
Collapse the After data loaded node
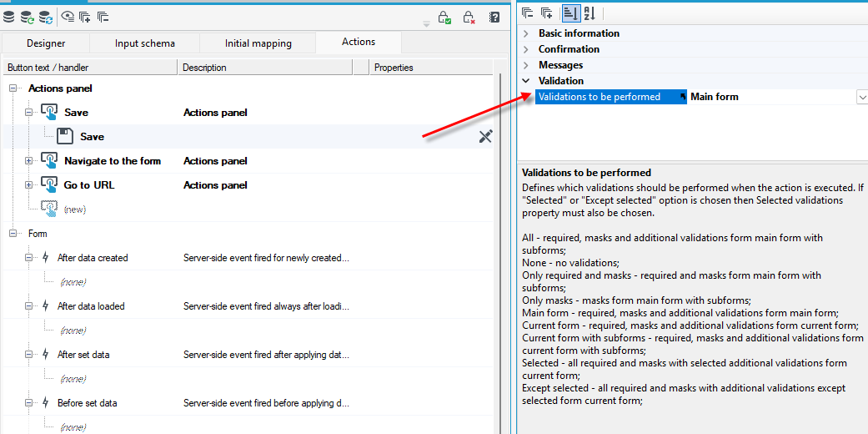point(29,306)
